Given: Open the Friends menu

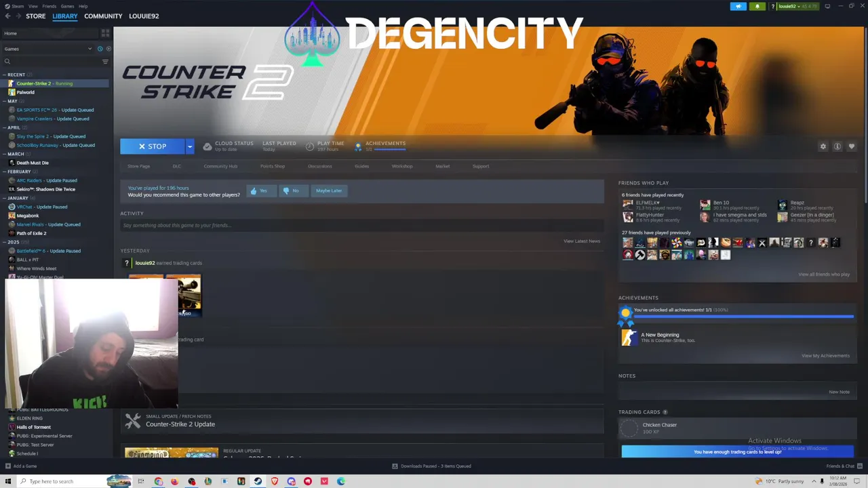Looking at the screenshot, I should click(x=50, y=6).
